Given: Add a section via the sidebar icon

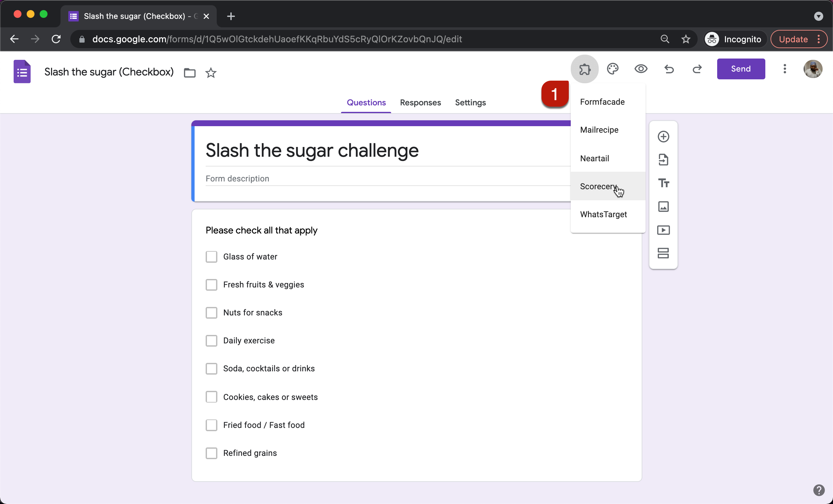Looking at the screenshot, I should coord(663,253).
